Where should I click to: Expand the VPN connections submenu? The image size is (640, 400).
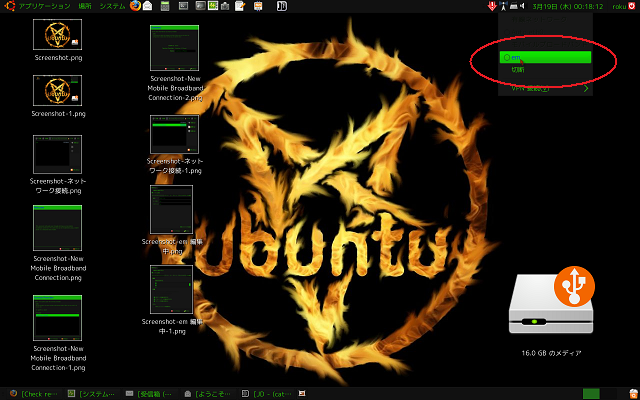click(x=545, y=89)
